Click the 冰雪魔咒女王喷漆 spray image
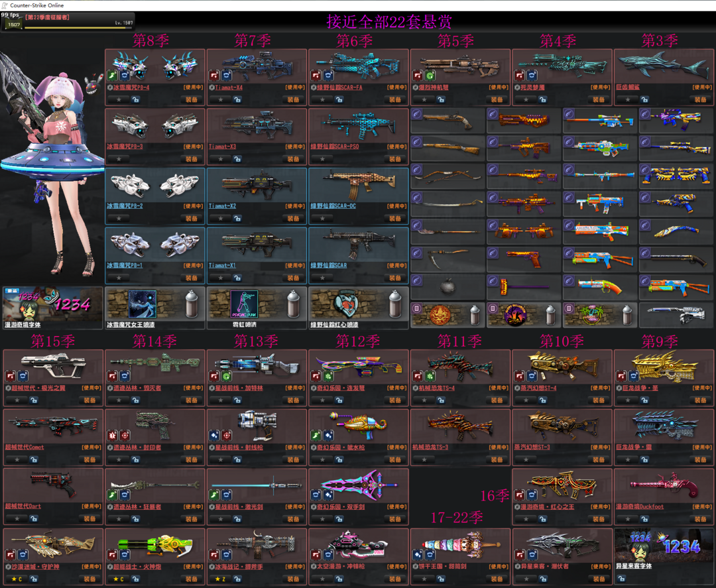The height and width of the screenshot is (588, 716). 143,304
